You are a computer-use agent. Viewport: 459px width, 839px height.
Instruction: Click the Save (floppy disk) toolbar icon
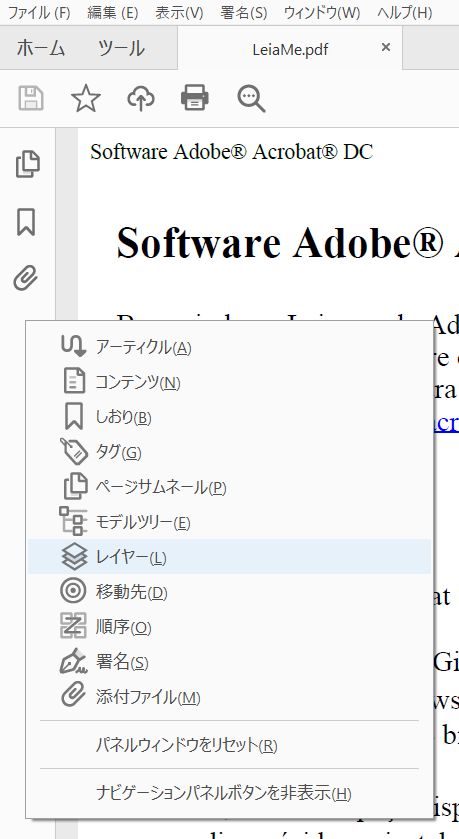click(30, 99)
